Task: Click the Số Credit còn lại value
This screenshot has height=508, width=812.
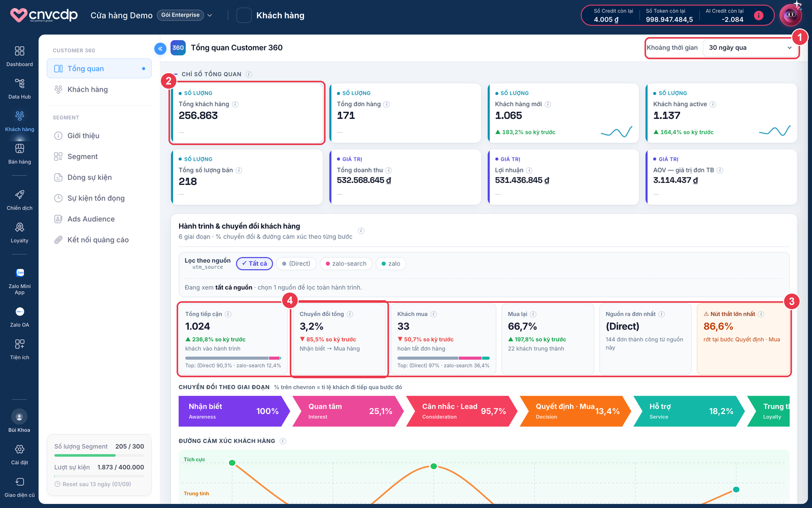Action: [x=606, y=19]
